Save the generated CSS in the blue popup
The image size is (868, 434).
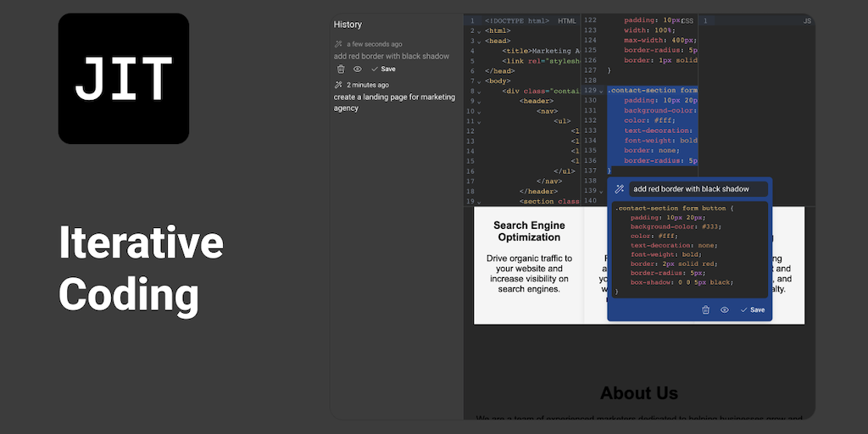click(752, 310)
